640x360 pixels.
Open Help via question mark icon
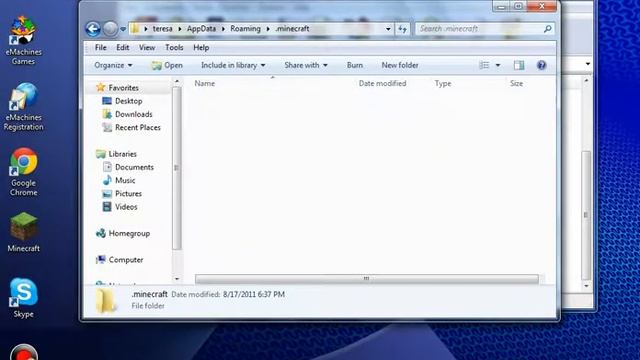click(x=542, y=65)
